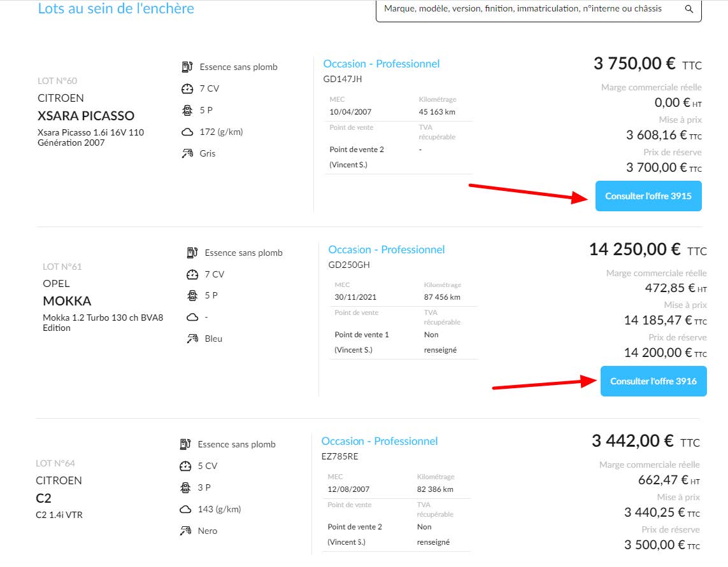Open Occasion - Professionnel link for GD147JH
The image size is (728, 567).
click(381, 64)
